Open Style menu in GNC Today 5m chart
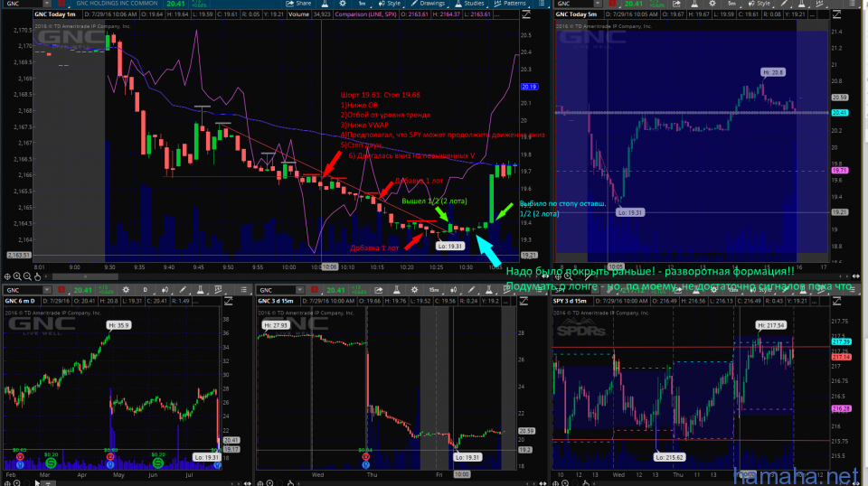This screenshot has width=868, height=486. [759, 4]
